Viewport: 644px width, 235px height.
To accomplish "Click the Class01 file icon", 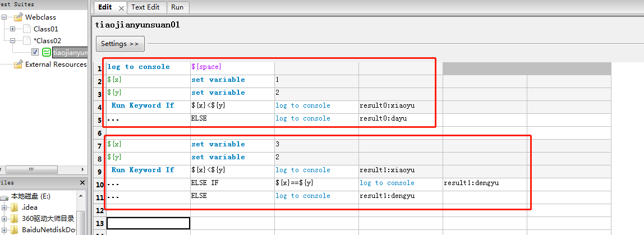I will tap(27, 29).
